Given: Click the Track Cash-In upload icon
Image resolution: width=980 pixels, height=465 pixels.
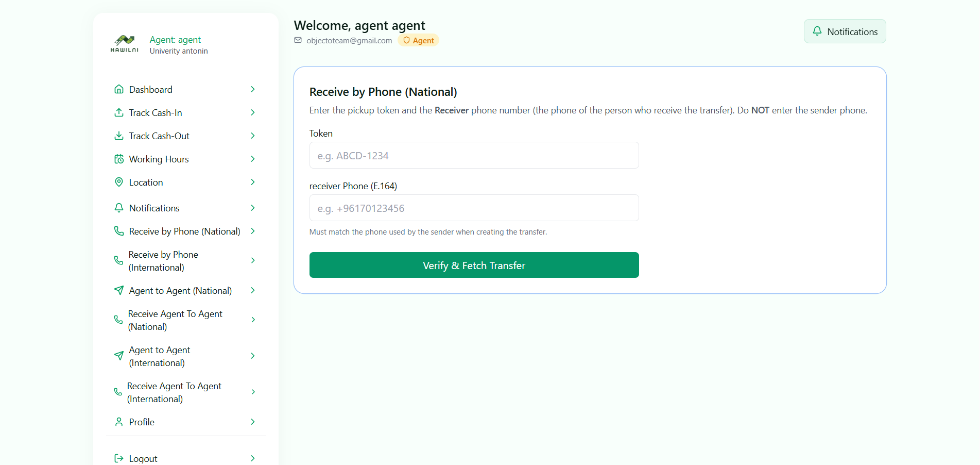Looking at the screenshot, I should pyautogui.click(x=119, y=112).
